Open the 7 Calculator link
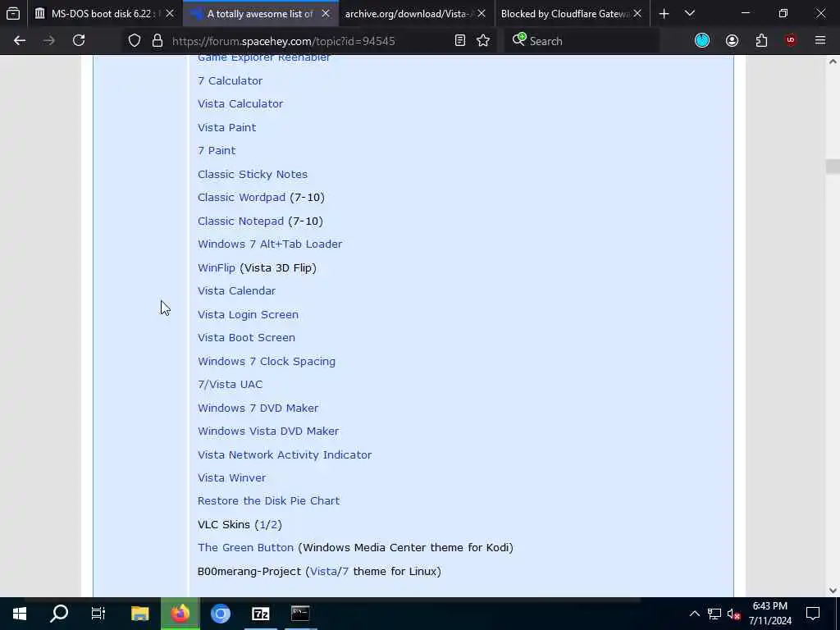The image size is (840, 630). (x=230, y=81)
